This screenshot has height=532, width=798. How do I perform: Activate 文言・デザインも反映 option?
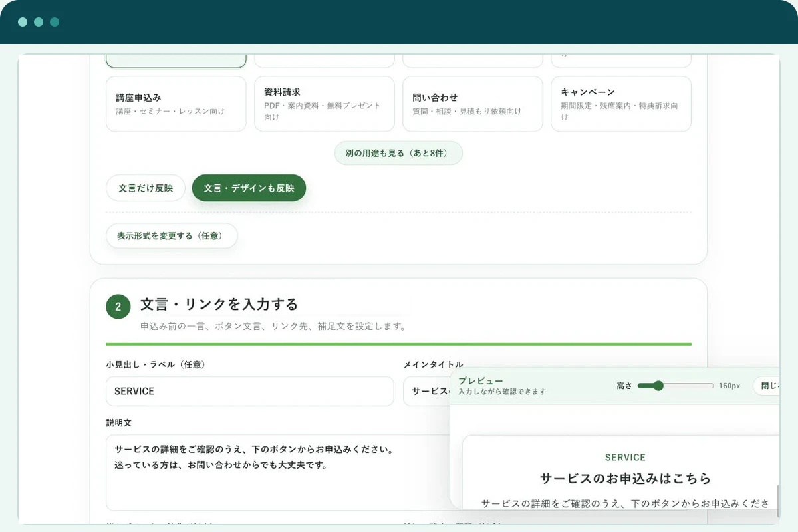point(249,188)
